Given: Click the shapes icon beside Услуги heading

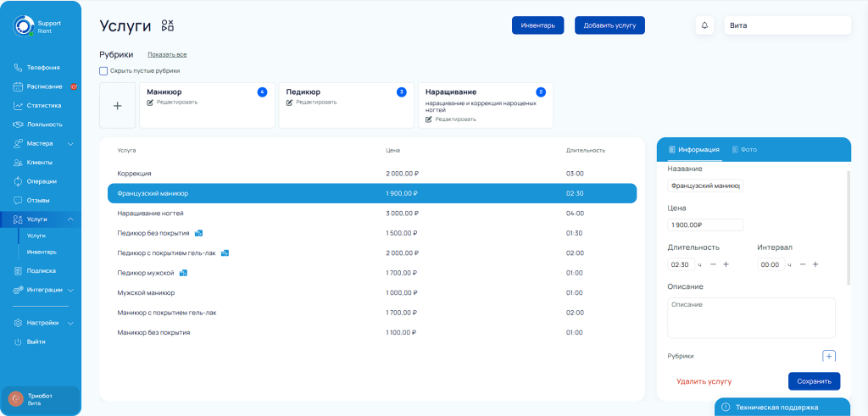Looking at the screenshot, I should coord(168,25).
